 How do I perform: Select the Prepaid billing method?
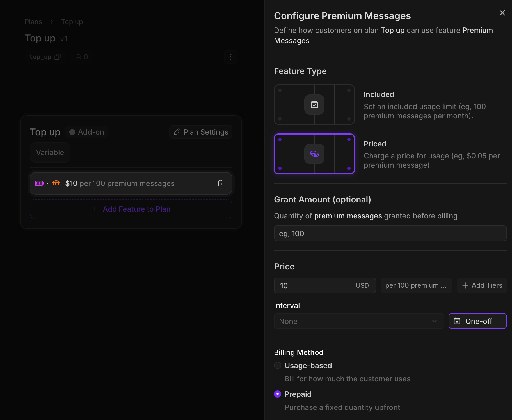pos(278,394)
